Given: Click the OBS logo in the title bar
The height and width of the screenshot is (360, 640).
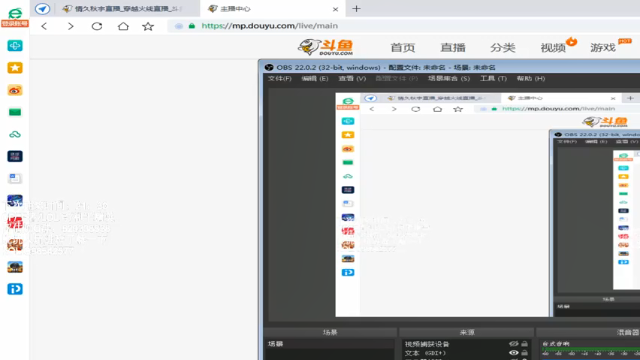Looking at the screenshot, I should click(x=269, y=67).
